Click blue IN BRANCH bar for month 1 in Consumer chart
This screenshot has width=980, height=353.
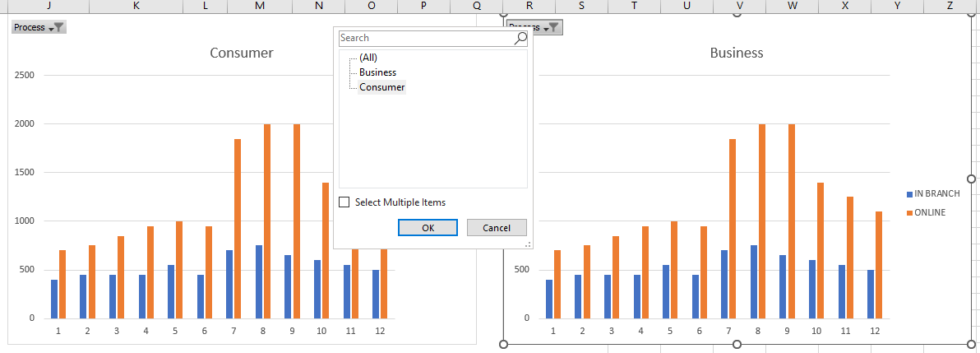[54, 299]
